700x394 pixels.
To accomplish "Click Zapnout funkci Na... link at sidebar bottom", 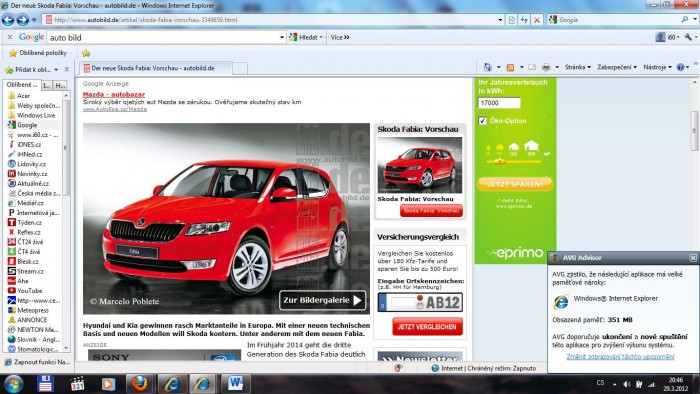I will (x=38, y=362).
